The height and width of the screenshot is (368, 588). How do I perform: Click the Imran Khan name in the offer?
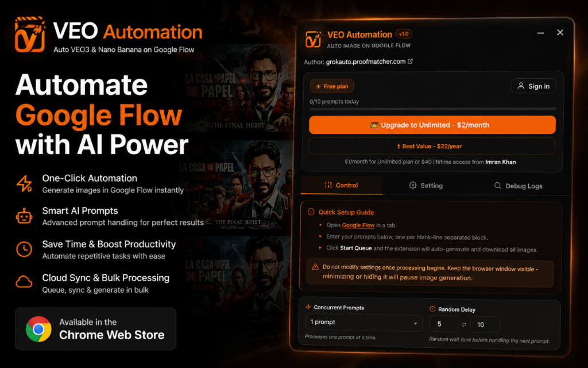(x=501, y=162)
